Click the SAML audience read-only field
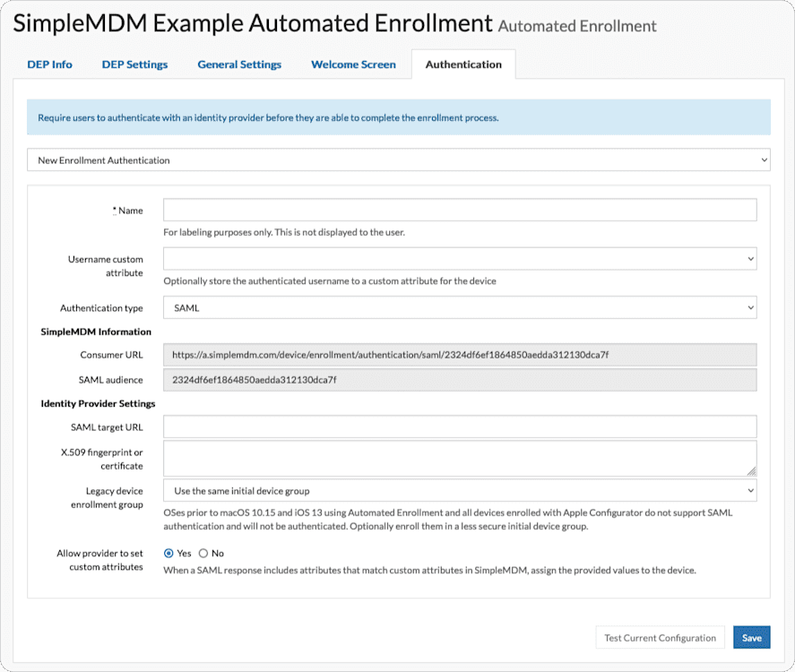 (460, 380)
